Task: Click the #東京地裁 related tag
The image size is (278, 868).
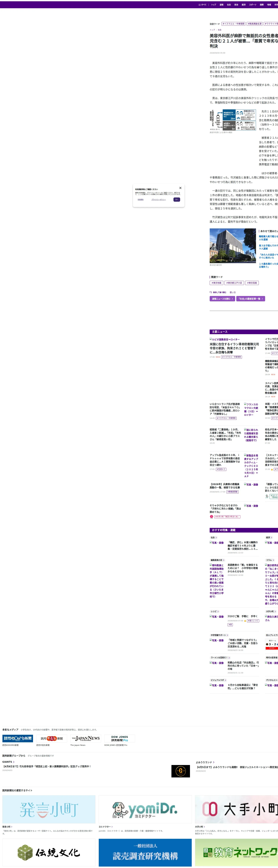Action: 216,283
